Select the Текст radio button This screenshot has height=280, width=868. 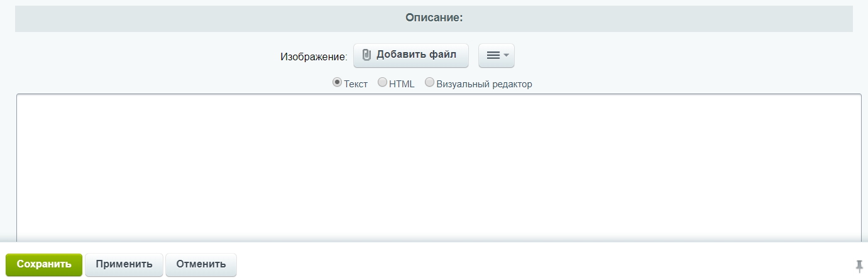(337, 82)
